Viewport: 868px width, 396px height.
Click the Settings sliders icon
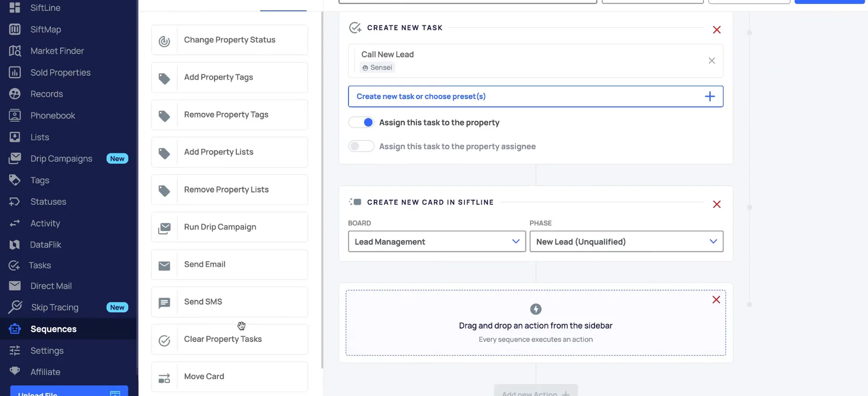[15, 350]
